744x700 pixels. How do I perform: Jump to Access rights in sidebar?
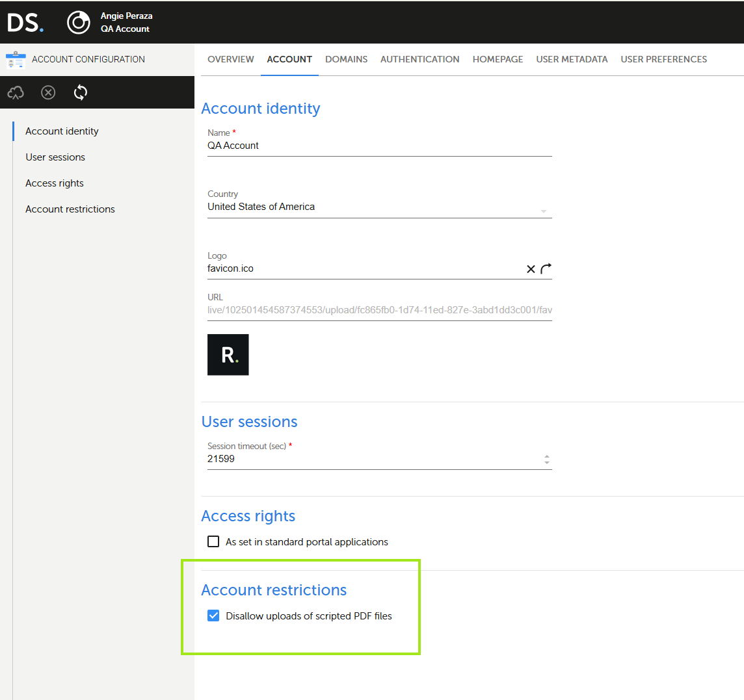click(x=55, y=183)
